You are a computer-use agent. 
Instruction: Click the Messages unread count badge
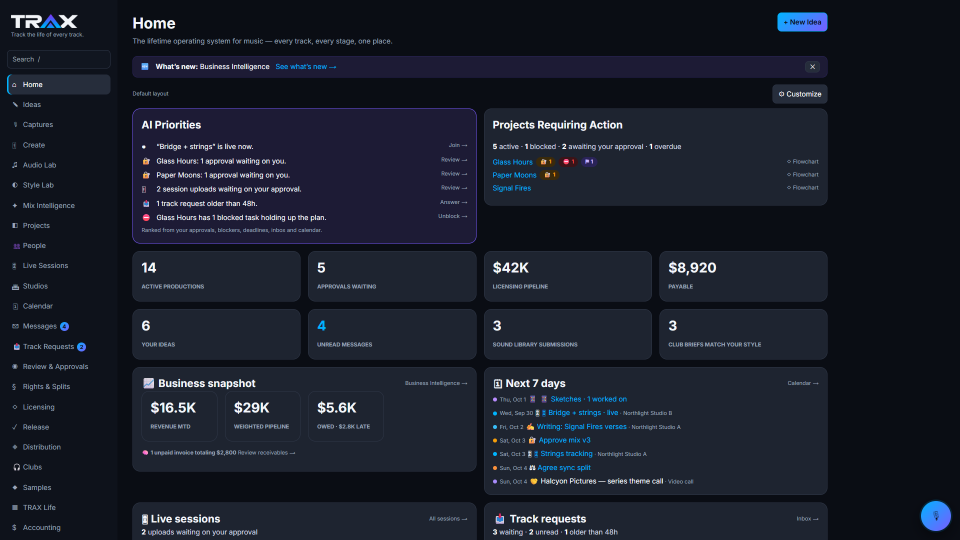64,326
